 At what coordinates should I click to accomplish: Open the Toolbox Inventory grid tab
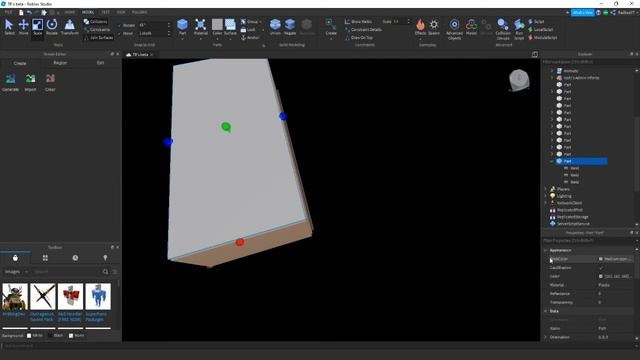coord(45,258)
